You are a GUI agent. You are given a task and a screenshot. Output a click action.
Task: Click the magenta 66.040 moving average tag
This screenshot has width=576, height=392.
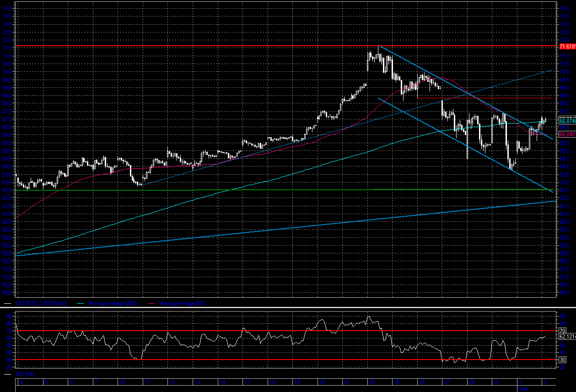pyautogui.click(x=567, y=134)
